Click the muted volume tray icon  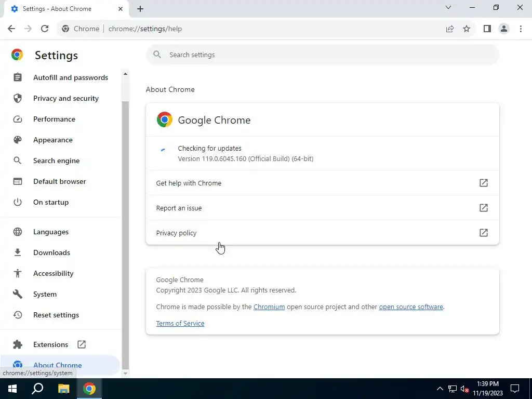tap(465, 389)
